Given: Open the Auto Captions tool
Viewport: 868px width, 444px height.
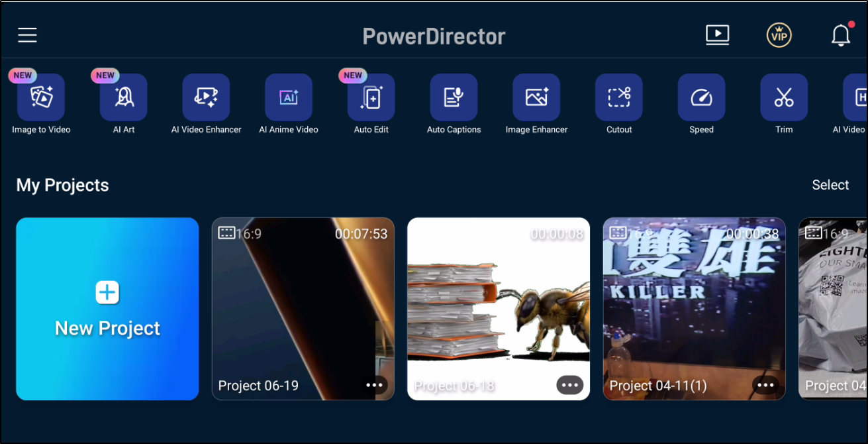Looking at the screenshot, I should tap(454, 97).
